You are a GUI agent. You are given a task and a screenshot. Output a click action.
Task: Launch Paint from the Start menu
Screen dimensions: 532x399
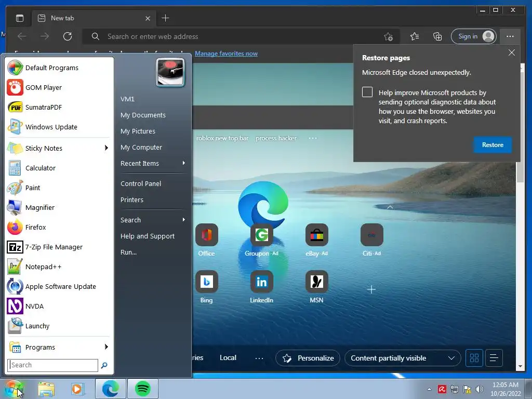click(58, 188)
